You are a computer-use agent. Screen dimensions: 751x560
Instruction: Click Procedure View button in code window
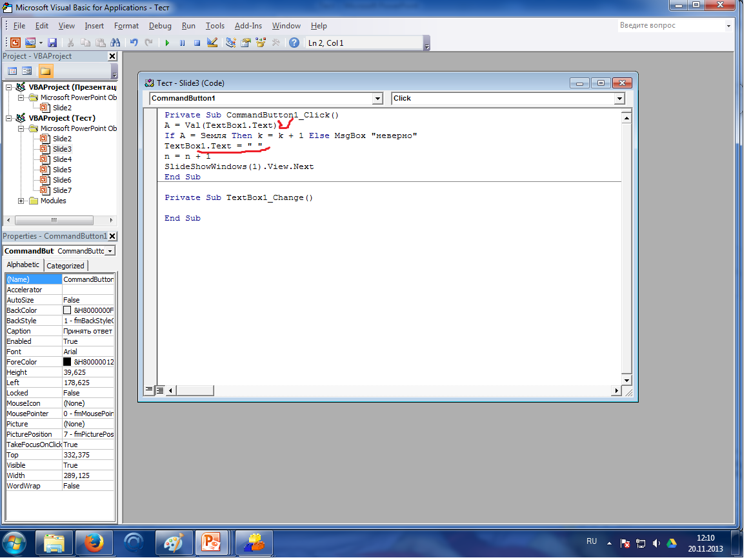pos(149,390)
